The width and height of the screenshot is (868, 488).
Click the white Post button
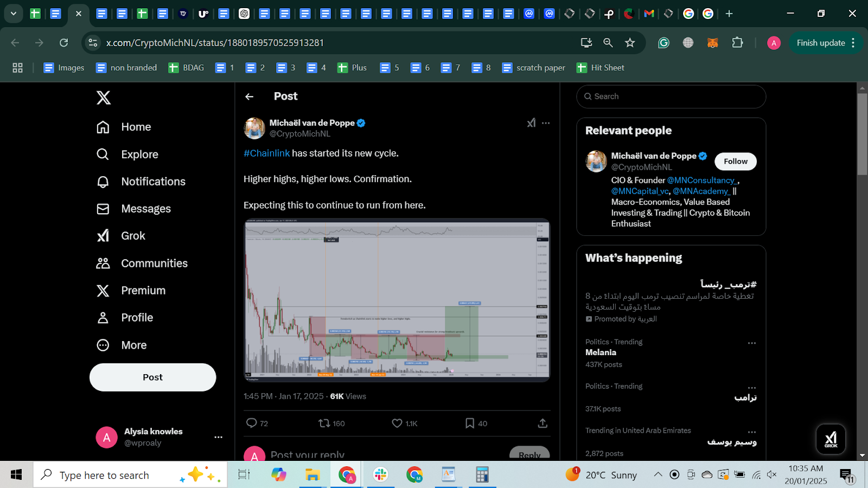[152, 377]
